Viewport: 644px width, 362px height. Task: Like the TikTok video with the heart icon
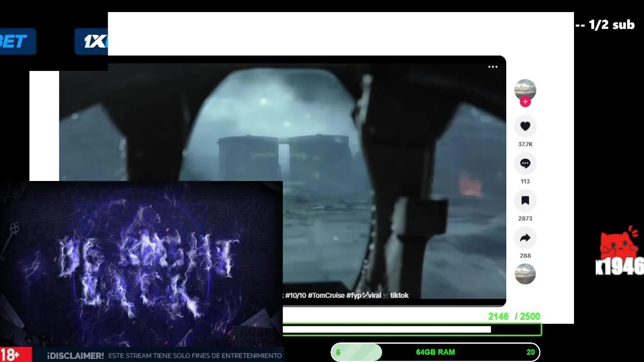pos(525,127)
